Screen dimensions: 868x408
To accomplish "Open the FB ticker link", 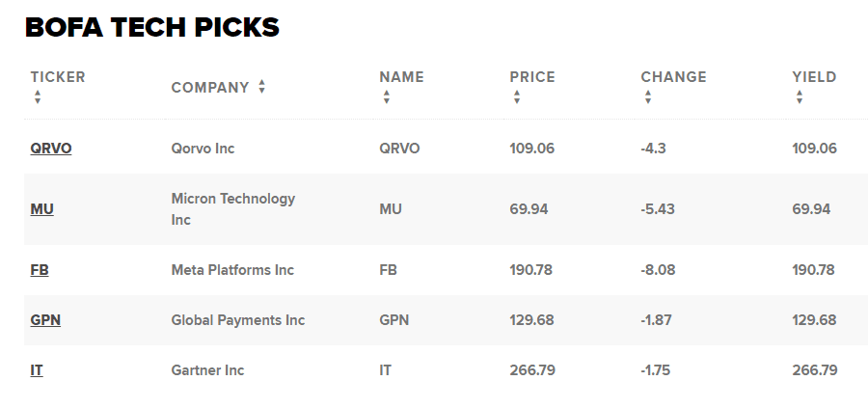I will pos(40,270).
